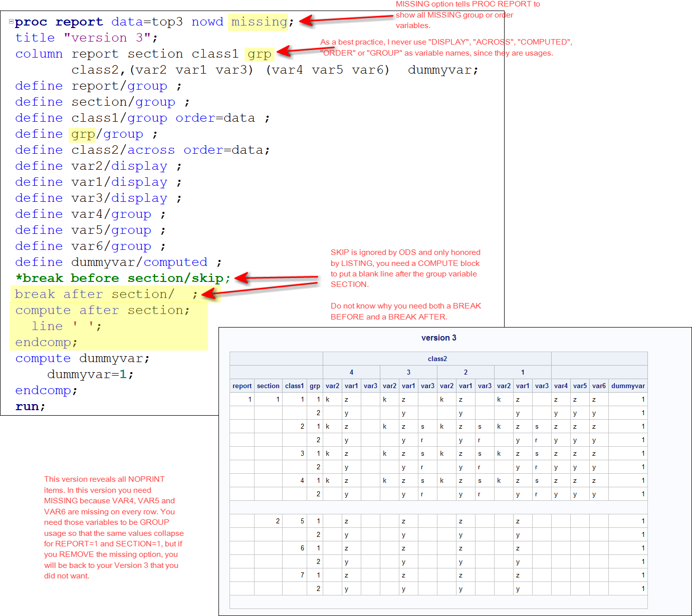This screenshot has height=616, width=692.
Task: Click the section column header
Action: [268, 386]
